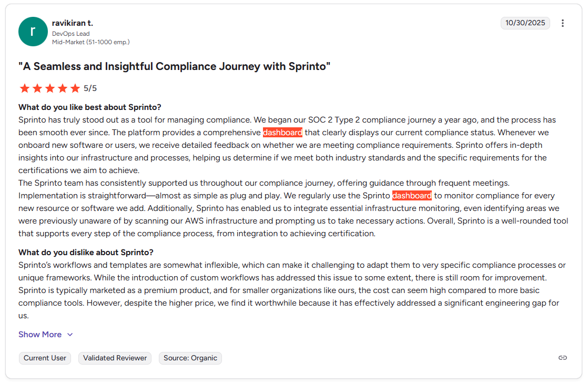Click the fourth star rating icon
Viewport: 588px width, 383px height.
[x=63, y=88]
